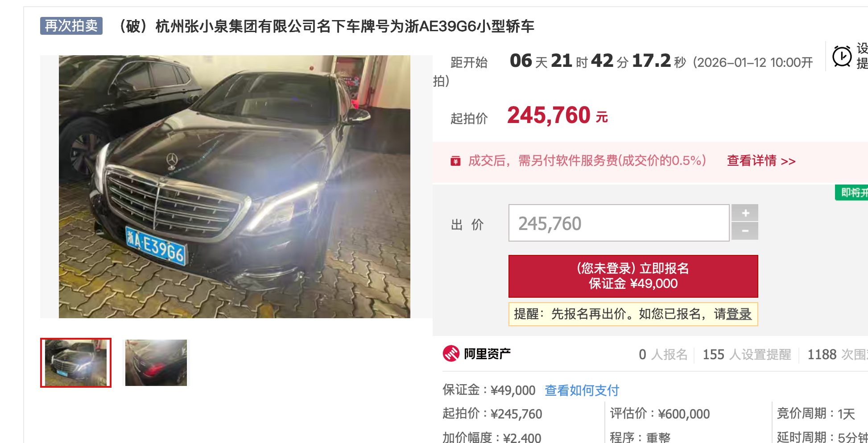Click the Ali Assets logo icon
This screenshot has height=443, width=868.
(451, 353)
